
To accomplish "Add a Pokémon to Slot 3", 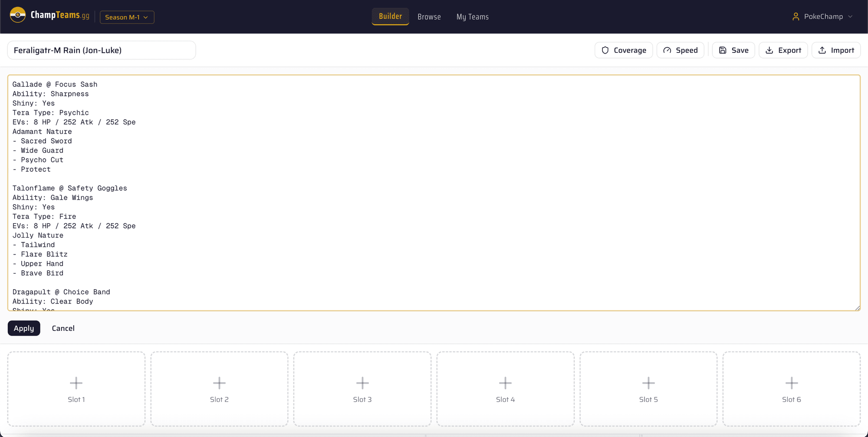I will click(362, 389).
